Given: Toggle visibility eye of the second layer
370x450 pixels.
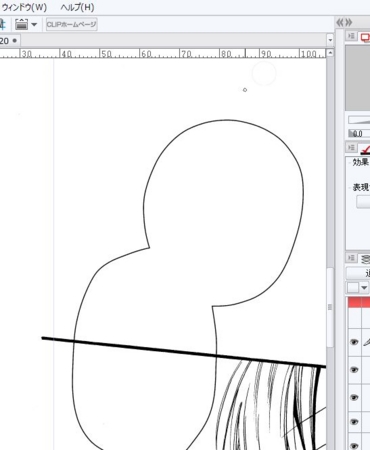Looking at the screenshot, I should 354,370.
